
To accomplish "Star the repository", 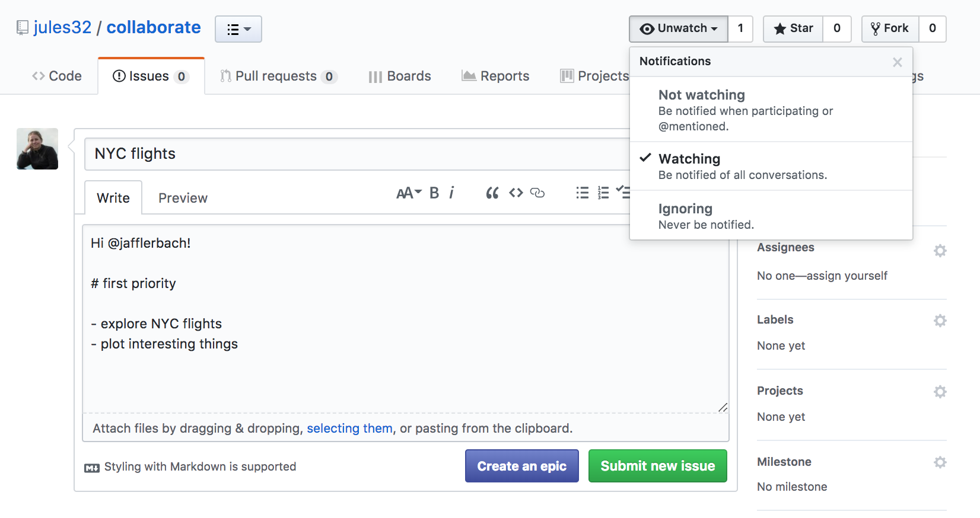I will click(x=793, y=28).
